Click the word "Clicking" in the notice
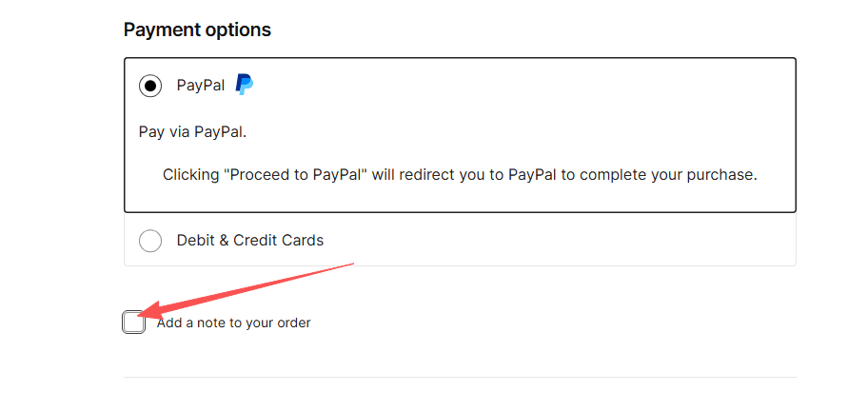 (191, 176)
